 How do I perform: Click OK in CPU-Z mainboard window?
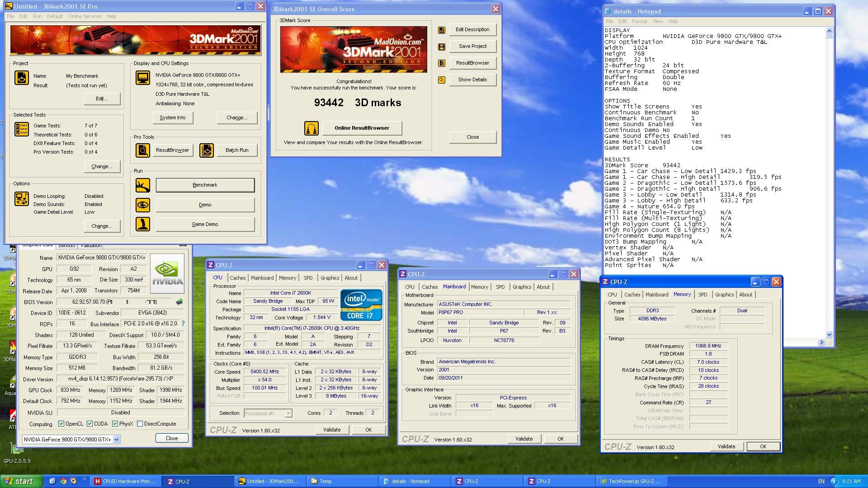tap(560, 439)
